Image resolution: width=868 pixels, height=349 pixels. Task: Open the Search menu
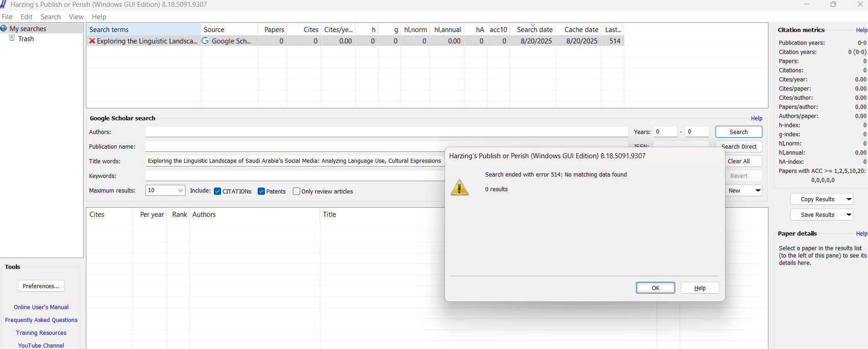coord(50,17)
